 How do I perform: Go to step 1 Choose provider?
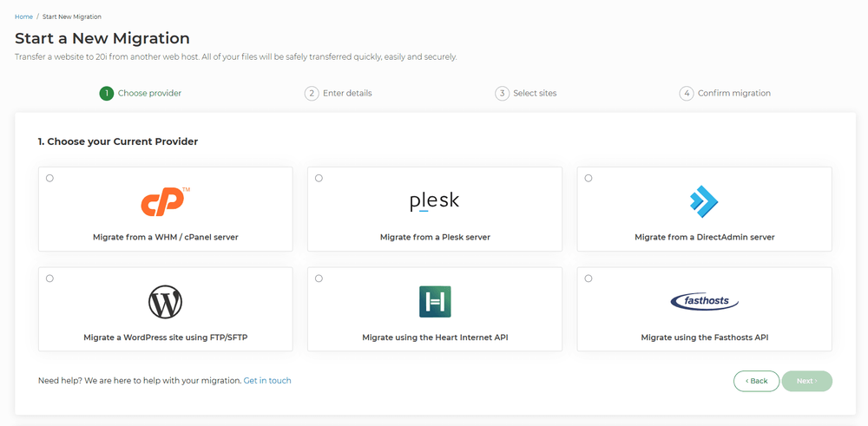click(x=141, y=93)
